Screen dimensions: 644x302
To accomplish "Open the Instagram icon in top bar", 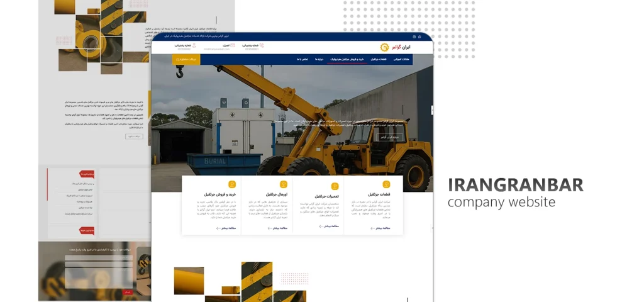I will (413, 36).
